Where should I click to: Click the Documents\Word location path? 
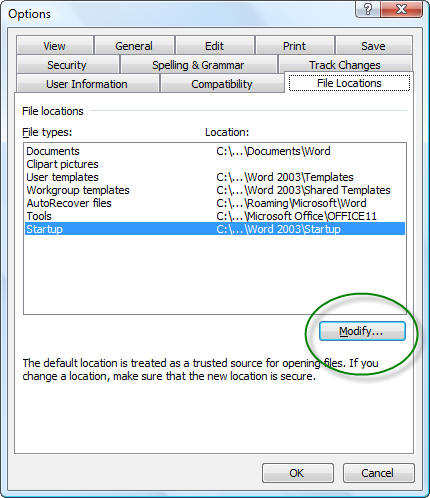[x=273, y=151]
